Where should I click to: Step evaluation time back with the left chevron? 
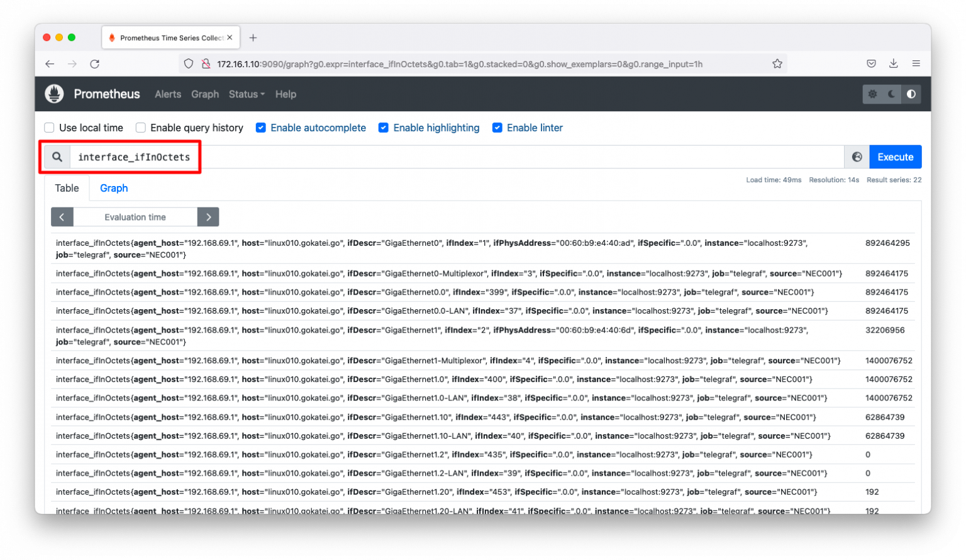pyautogui.click(x=62, y=216)
